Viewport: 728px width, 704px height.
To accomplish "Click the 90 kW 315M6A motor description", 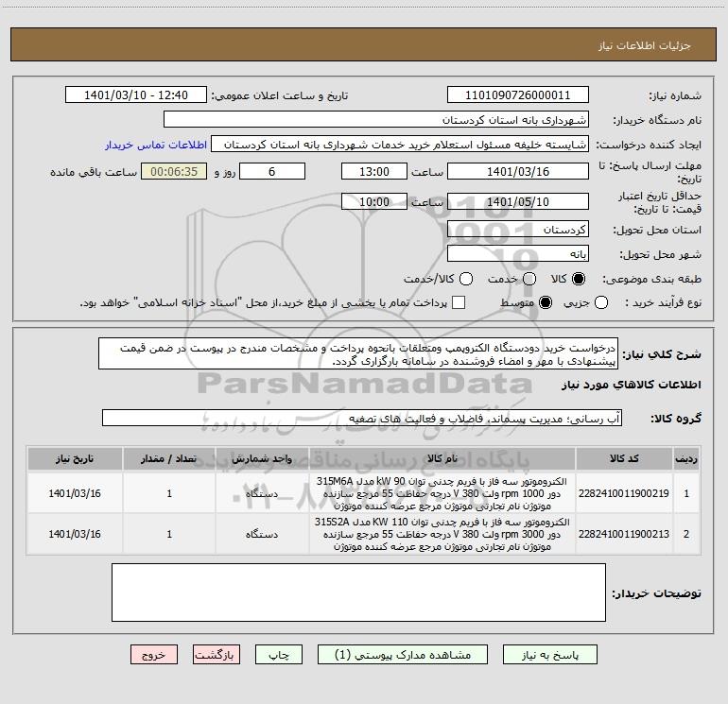I will tap(442, 493).
